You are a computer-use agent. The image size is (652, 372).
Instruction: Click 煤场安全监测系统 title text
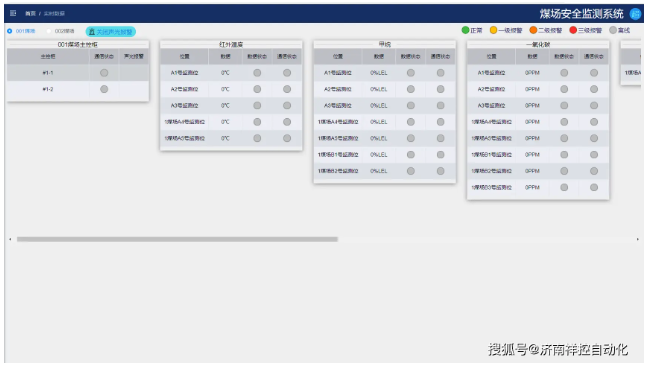point(582,14)
